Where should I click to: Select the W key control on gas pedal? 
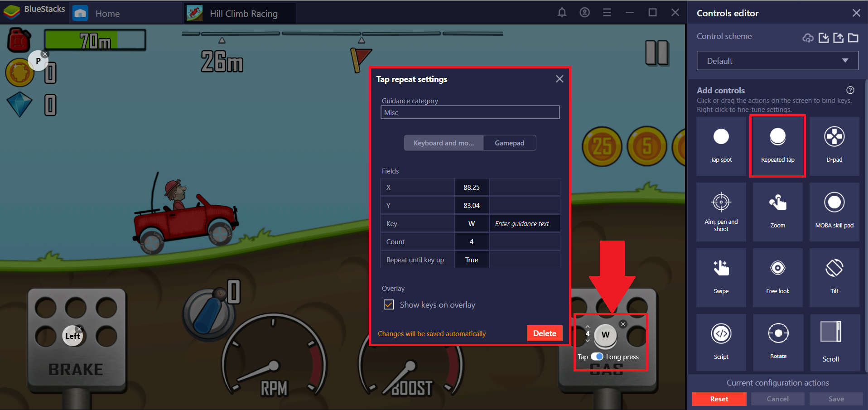pos(606,335)
